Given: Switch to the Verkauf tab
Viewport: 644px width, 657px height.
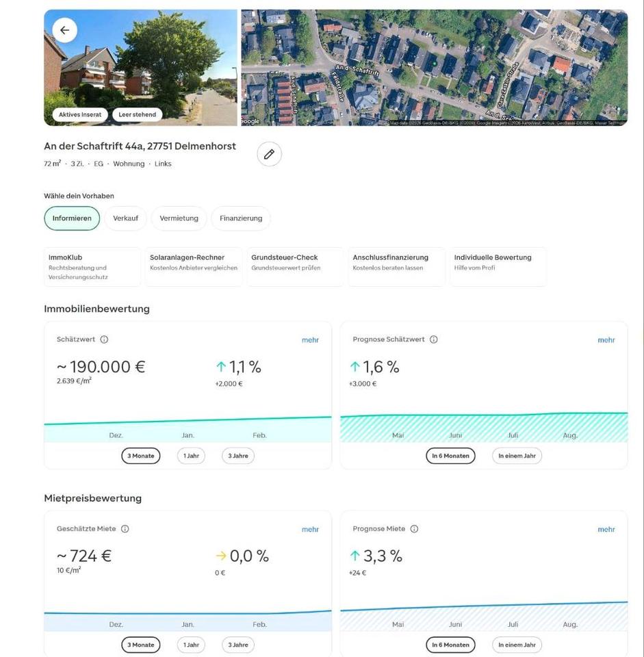Looking at the screenshot, I should tap(125, 218).
